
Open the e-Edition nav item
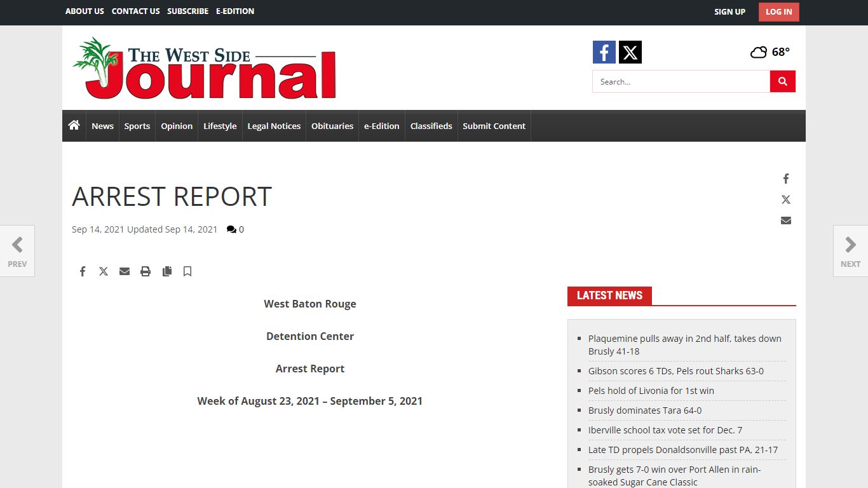[382, 126]
